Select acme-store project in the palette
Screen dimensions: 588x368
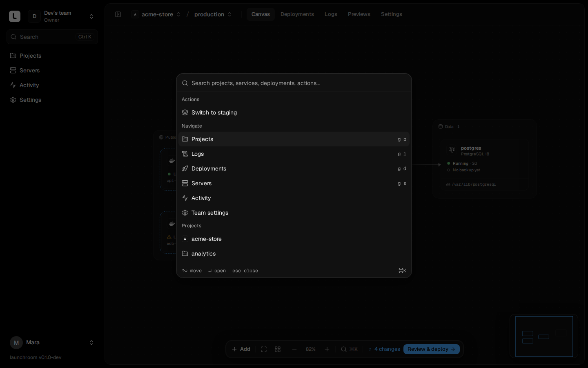(x=294, y=239)
